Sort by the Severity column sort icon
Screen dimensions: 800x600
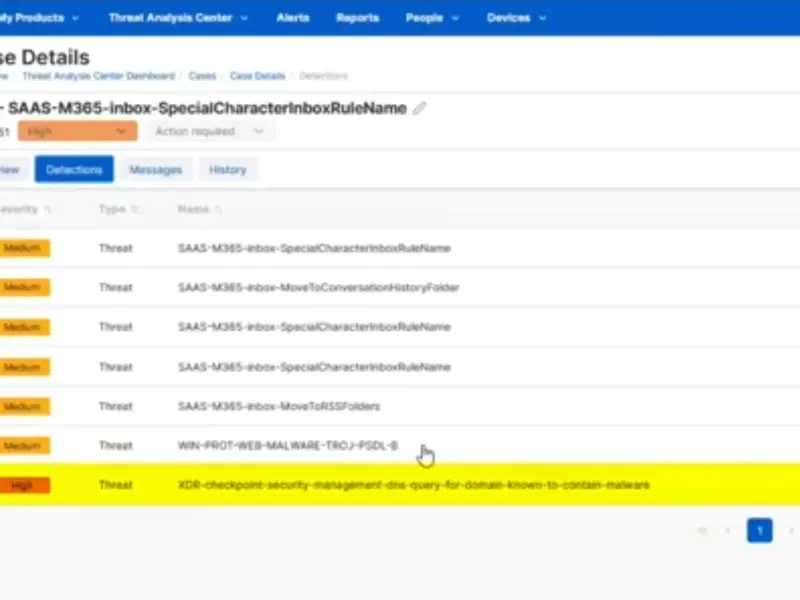pyautogui.click(x=47, y=210)
